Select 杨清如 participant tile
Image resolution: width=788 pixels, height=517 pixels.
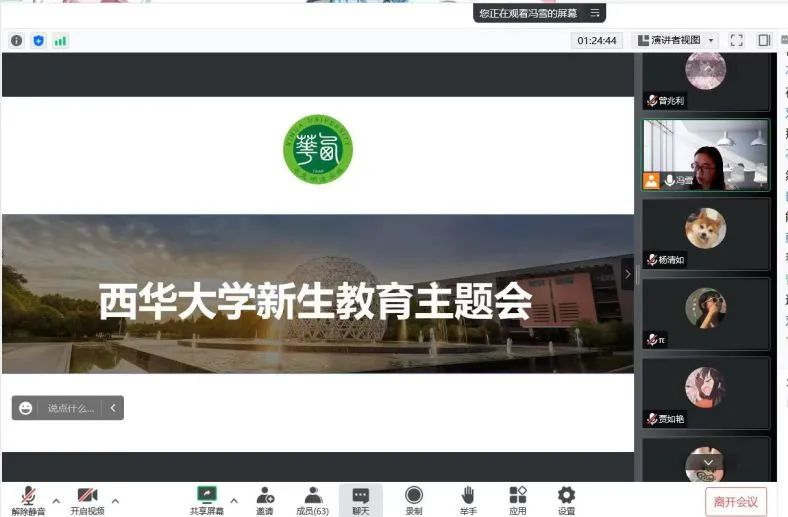706,234
